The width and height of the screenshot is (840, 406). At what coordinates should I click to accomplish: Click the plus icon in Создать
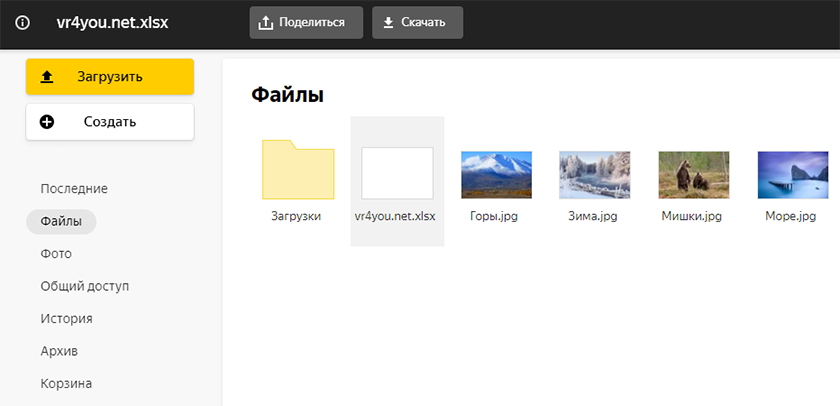[47, 122]
